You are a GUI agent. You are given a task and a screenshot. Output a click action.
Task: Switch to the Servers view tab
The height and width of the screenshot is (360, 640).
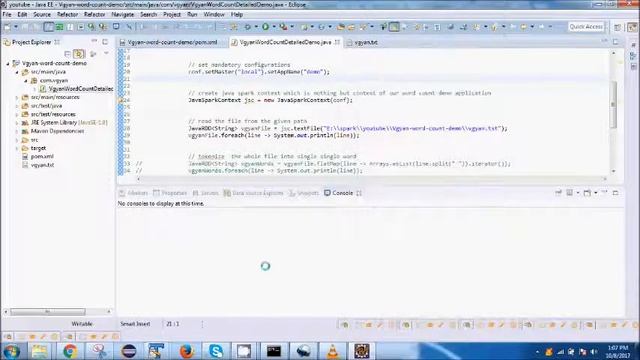[x=205, y=193]
